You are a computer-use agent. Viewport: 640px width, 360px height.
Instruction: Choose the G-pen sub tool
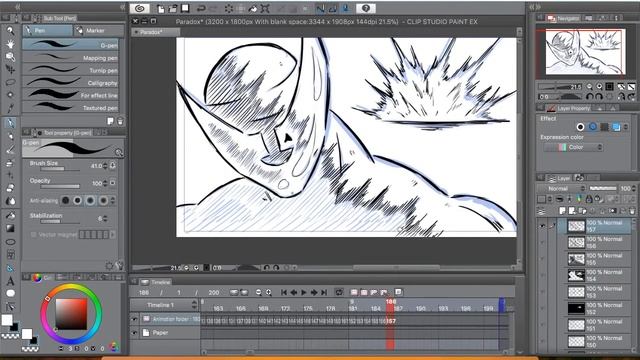click(71, 45)
